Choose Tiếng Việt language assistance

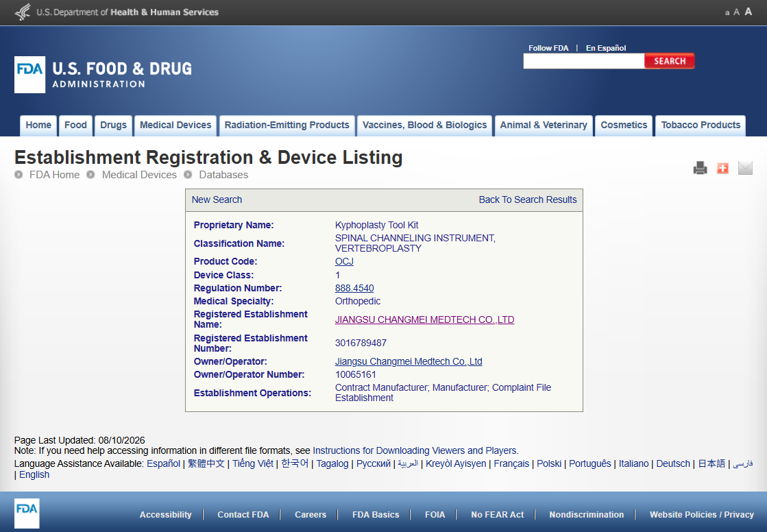253,463
